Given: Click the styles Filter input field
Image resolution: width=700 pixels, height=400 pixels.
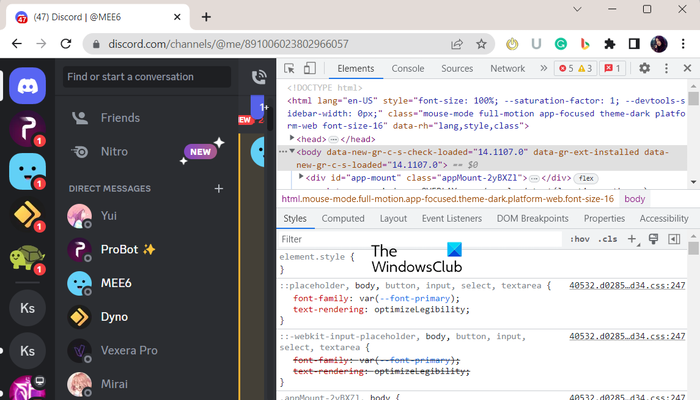Looking at the screenshot, I should (x=420, y=239).
